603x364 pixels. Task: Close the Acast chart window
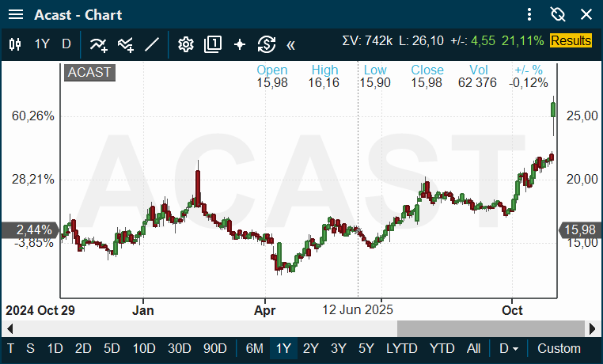[x=586, y=14]
